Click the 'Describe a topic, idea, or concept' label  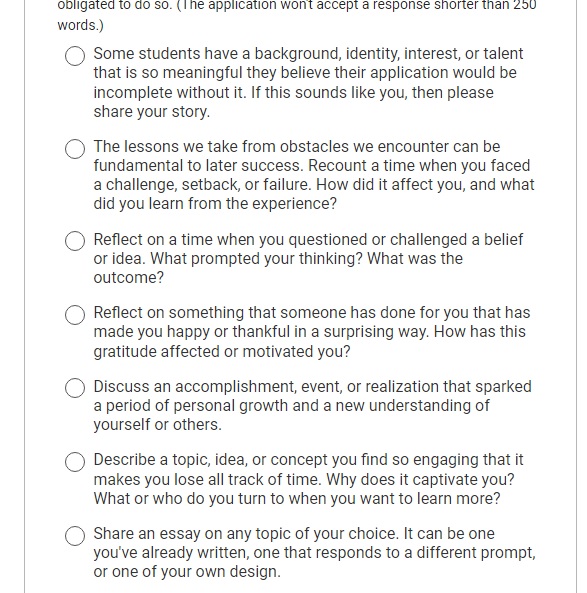(x=308, y=479)
